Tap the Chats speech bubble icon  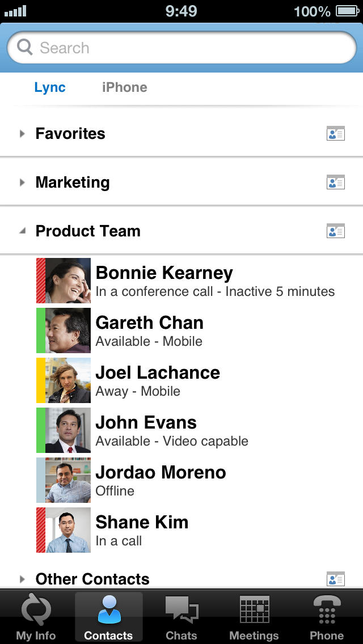click(181, 611)
